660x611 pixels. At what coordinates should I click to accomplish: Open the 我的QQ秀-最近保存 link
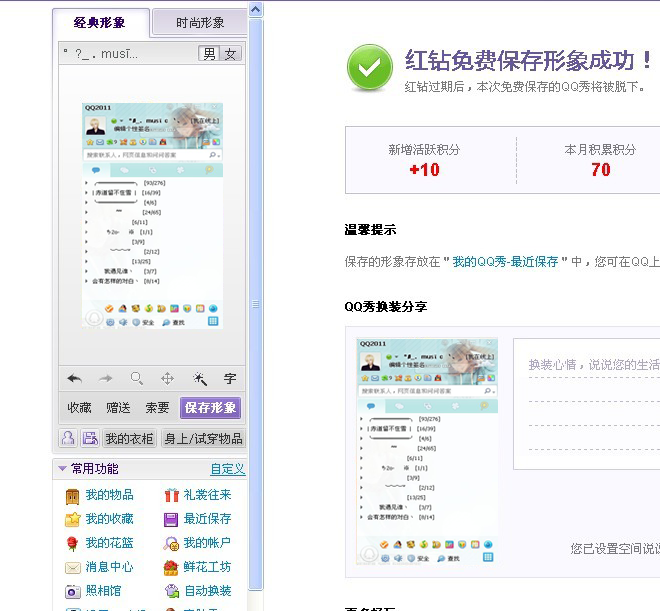pos(505,262)
